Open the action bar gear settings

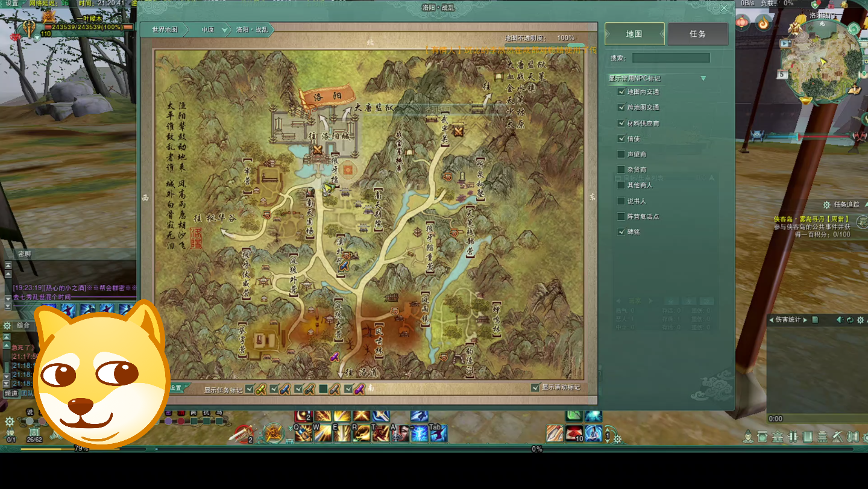click(x=618, y=440)
